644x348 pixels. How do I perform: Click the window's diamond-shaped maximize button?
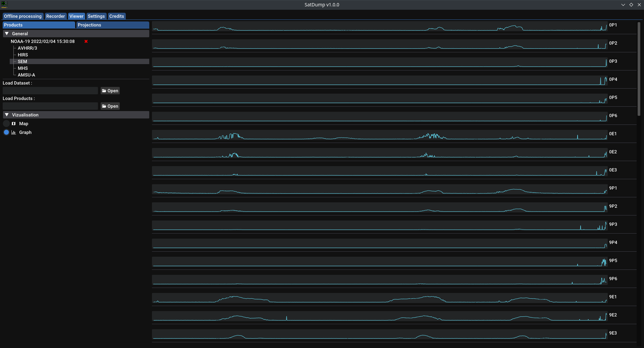(631, 5)
